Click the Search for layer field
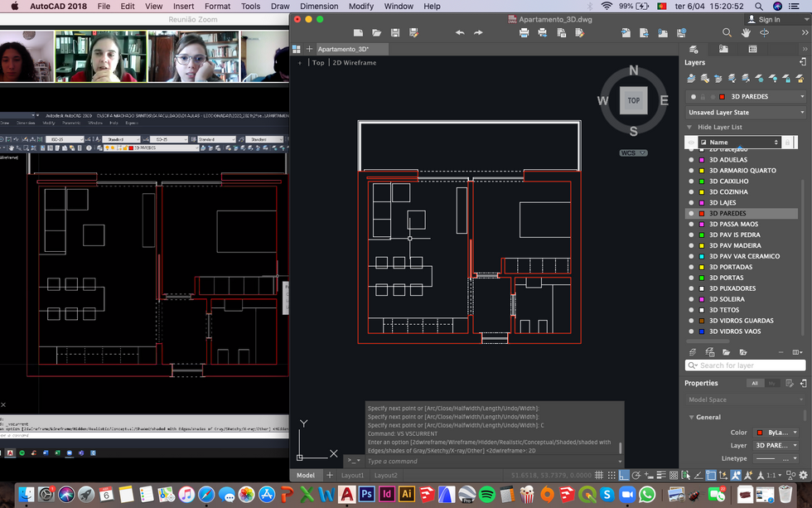Viewport: 812px width, 508px height. click(745, 365)
